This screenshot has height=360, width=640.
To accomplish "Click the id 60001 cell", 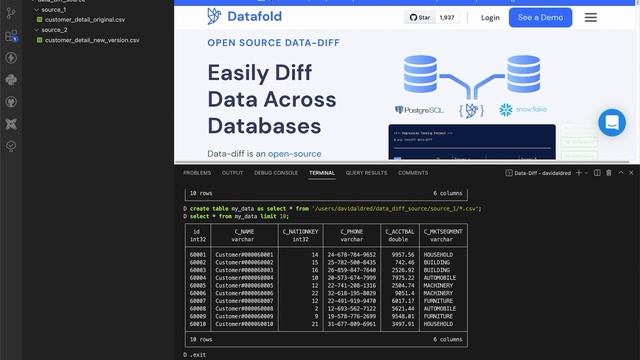I will click(198, 255).
